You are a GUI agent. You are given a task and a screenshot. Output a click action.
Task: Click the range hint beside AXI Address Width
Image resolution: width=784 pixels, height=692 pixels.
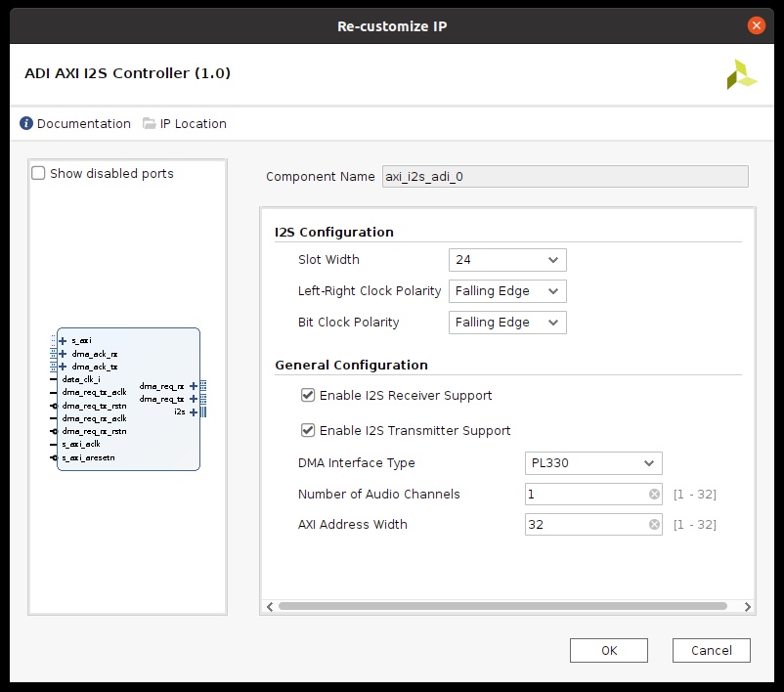coord(695,525)
